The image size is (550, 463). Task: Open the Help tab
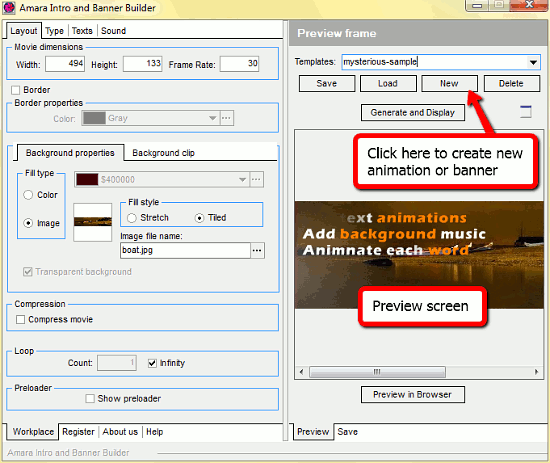point(155,432)
